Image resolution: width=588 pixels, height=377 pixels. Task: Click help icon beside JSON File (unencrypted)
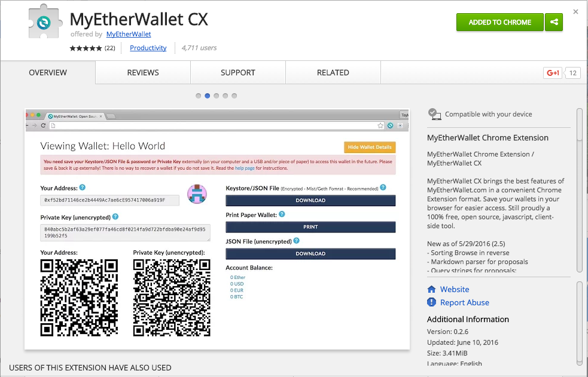[x=296, y=241]
